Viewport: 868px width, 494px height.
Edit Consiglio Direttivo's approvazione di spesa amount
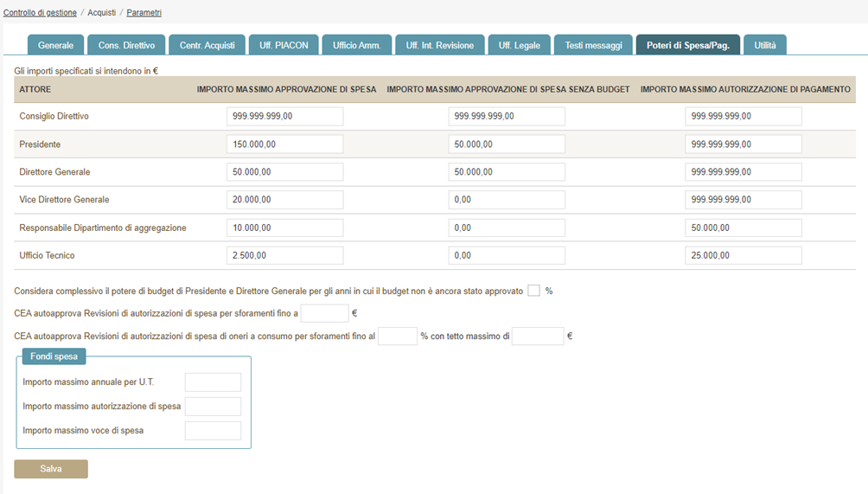pos(284,117)
